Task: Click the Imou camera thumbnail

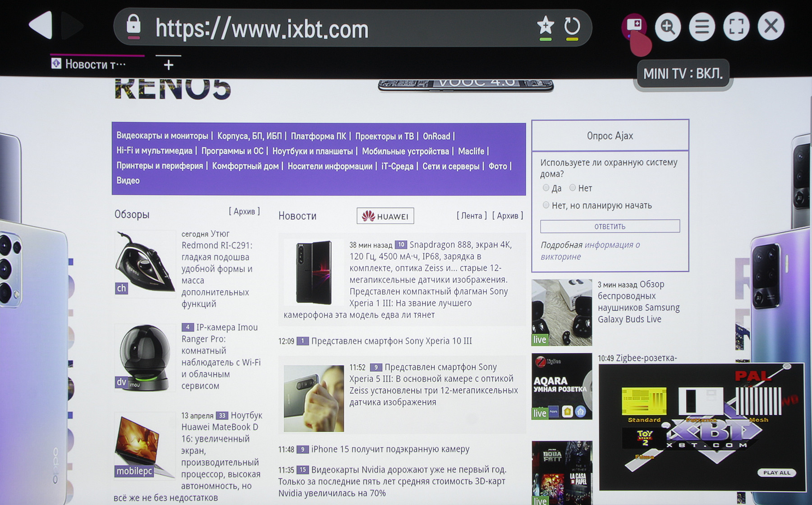Action: click(145, 357)
